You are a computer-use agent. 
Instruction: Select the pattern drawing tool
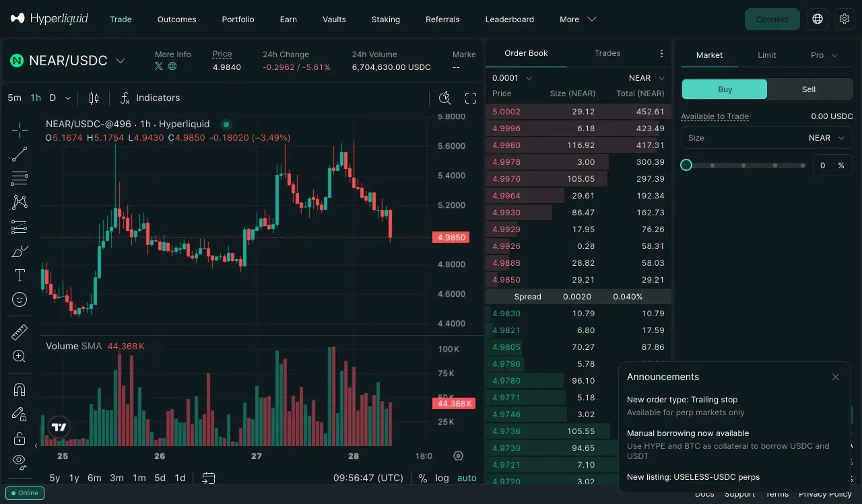tap(20, 203)
